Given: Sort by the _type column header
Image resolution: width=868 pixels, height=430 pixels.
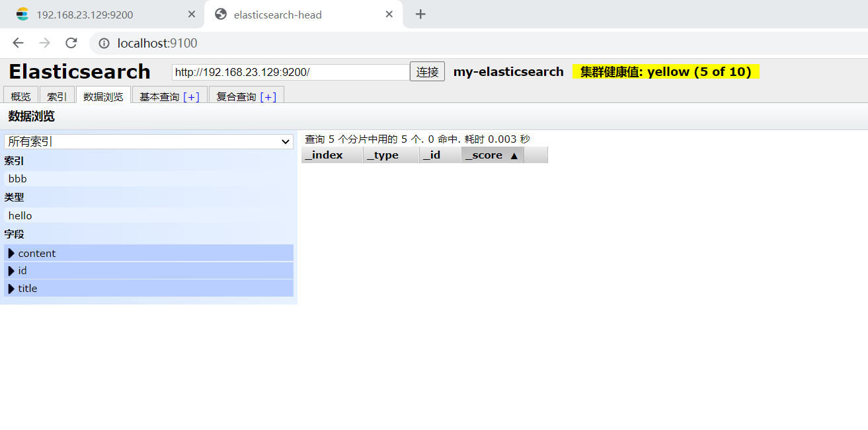Looking at the screenshot, I should tap(391, 155).
